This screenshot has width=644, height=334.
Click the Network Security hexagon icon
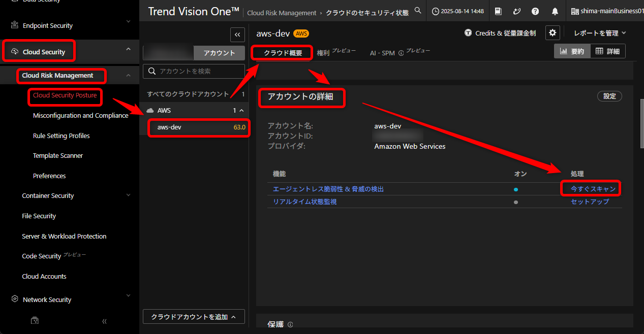click(x=14, y=299)
